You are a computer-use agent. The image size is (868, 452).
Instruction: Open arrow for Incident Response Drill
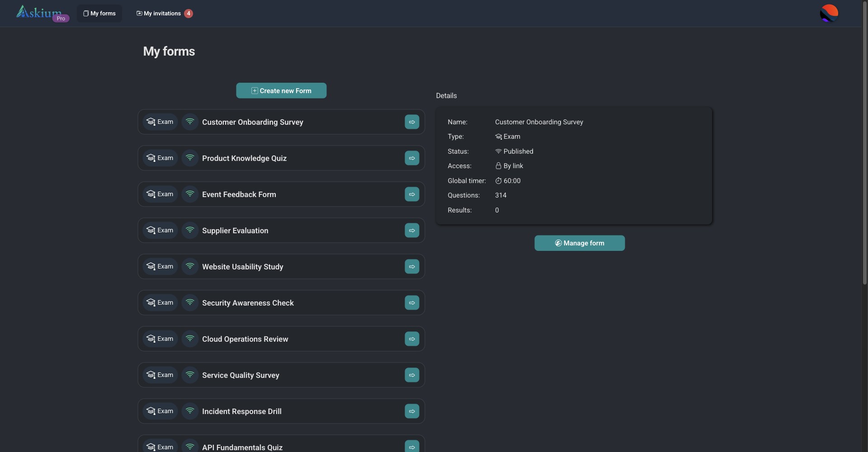coord(412,411)
